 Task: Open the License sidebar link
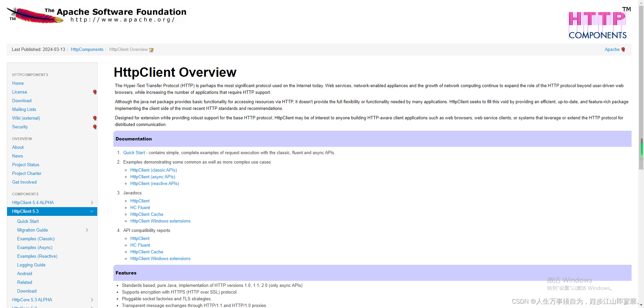coord(19,92)
